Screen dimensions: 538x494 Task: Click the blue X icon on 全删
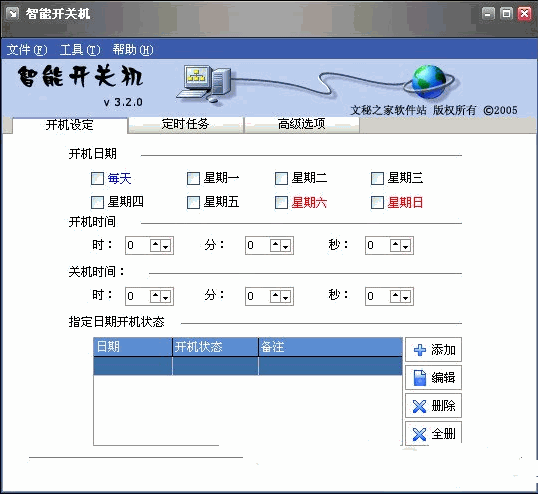click(x=419, y=434)
